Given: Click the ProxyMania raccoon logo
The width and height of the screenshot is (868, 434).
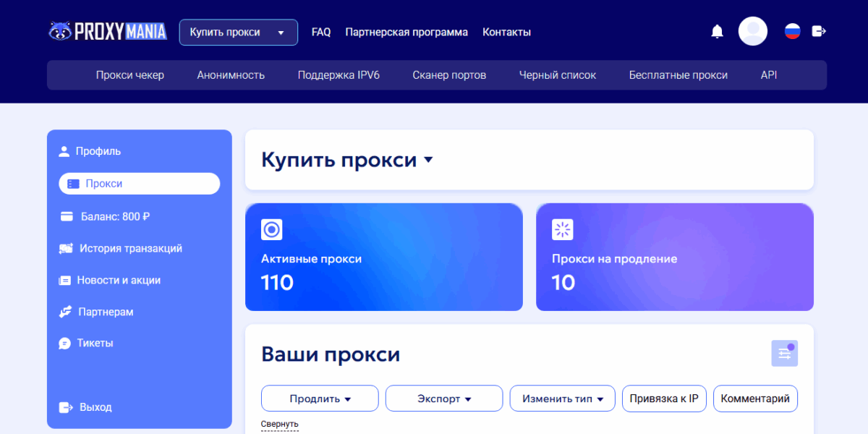Looking at the screenshot, I should point(61,31).
